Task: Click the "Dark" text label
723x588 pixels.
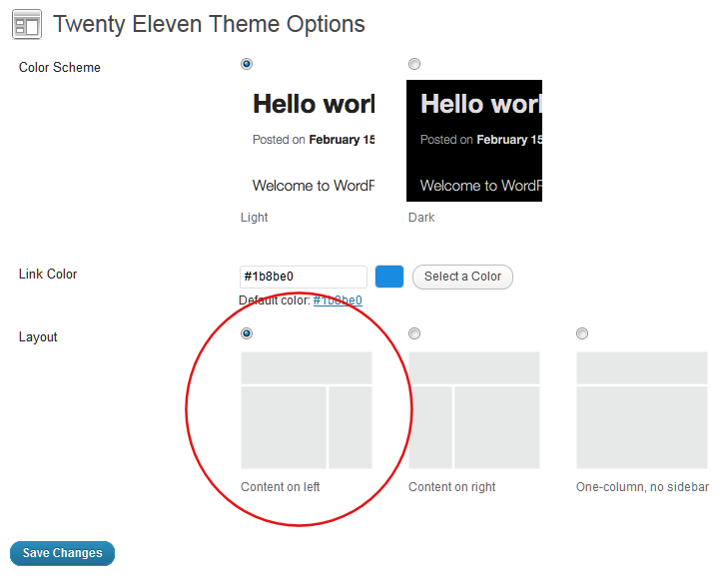Action: (x=421, y=217)
